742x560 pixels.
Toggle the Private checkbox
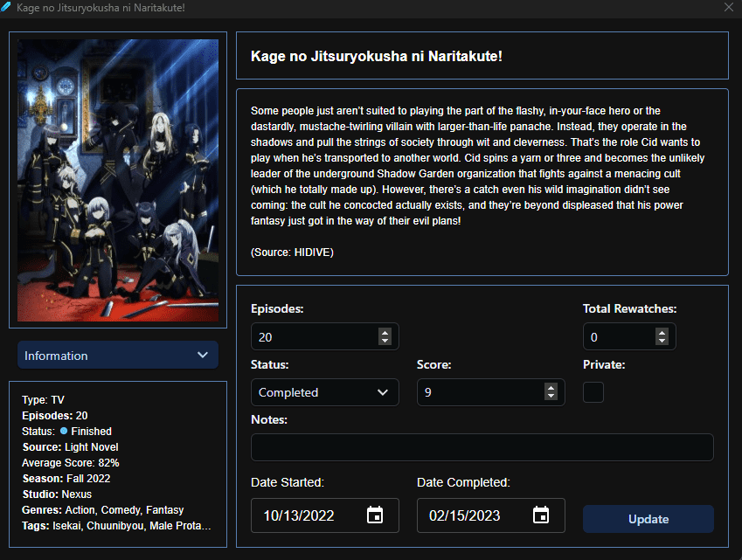coord(593,392)
